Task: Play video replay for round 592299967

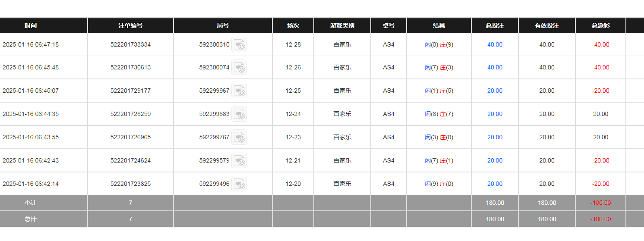Action: 239,91
